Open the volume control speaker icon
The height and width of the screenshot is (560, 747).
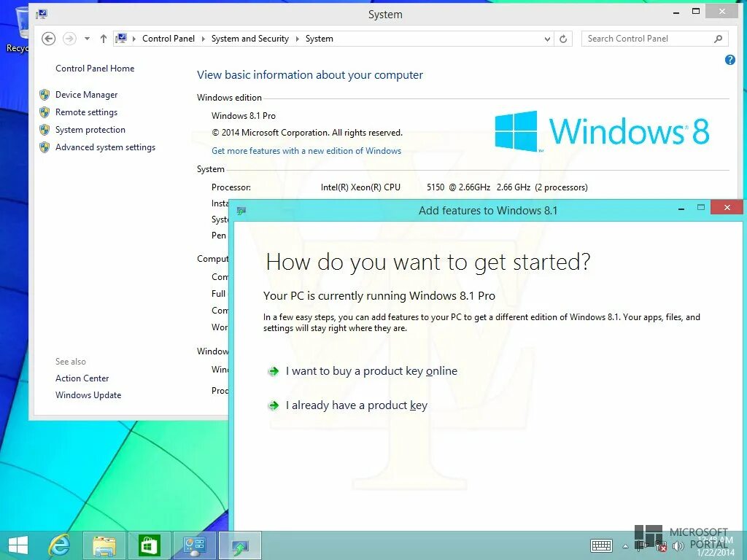680,545
